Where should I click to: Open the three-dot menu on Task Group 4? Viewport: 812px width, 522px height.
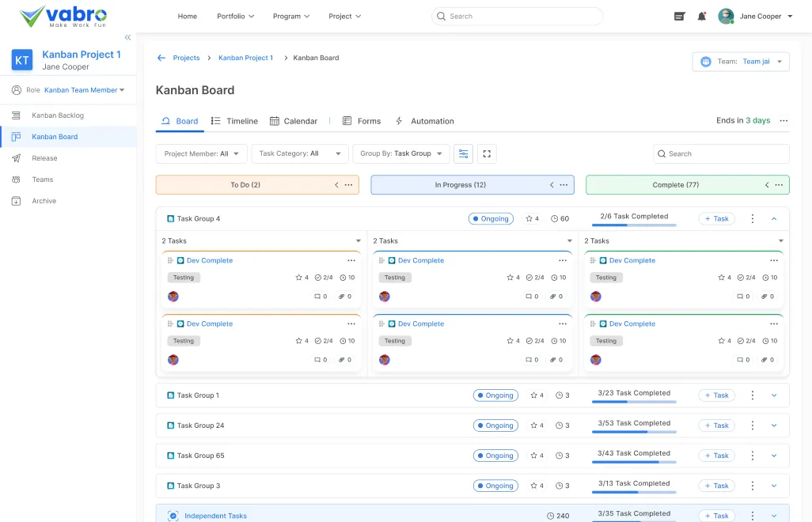pyautogui.click(x=752, y=218)
